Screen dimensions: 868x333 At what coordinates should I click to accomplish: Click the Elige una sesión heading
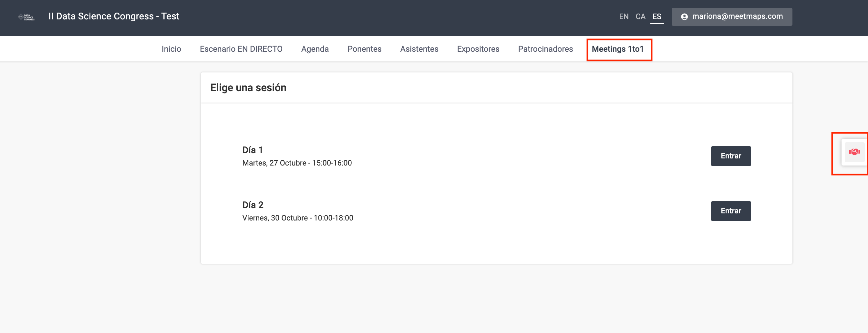(248, 88)
